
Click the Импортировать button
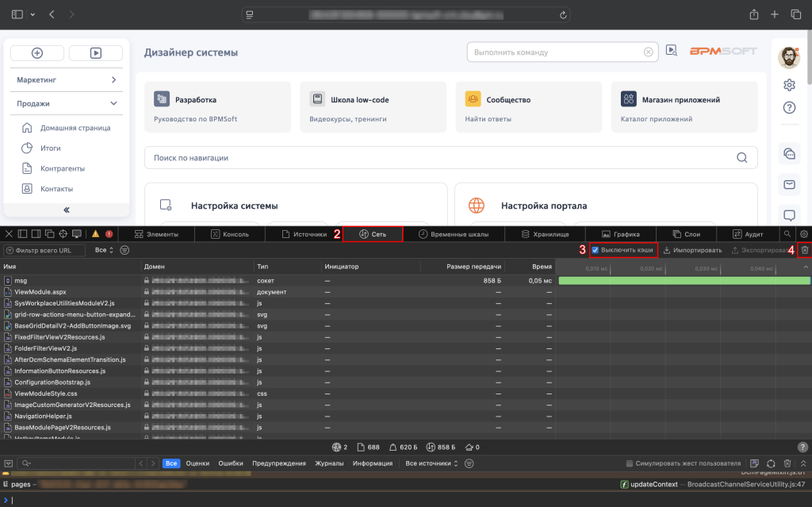[x=692, y=250]
